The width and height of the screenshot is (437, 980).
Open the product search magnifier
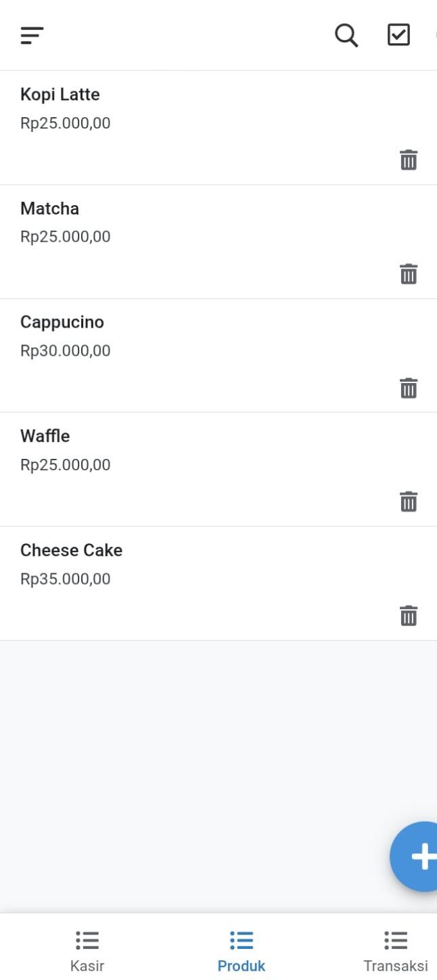(x=346, y=35)
